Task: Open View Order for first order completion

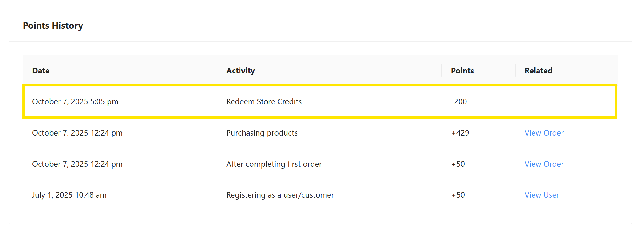Action: tap(544, 164)
